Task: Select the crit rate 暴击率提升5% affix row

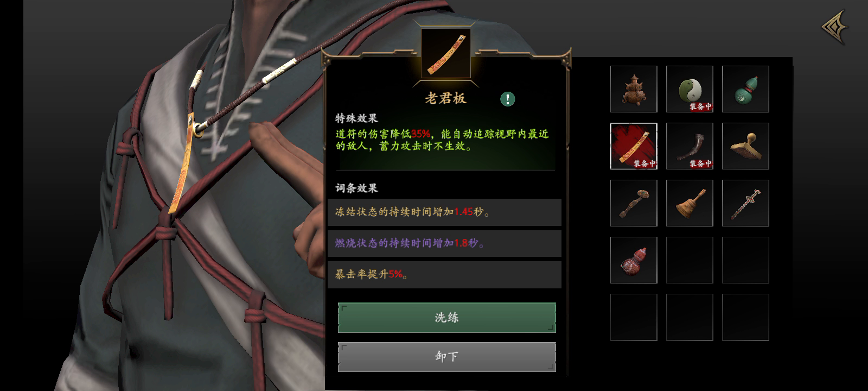Action: pyautogui.click(x=444, y=275)
